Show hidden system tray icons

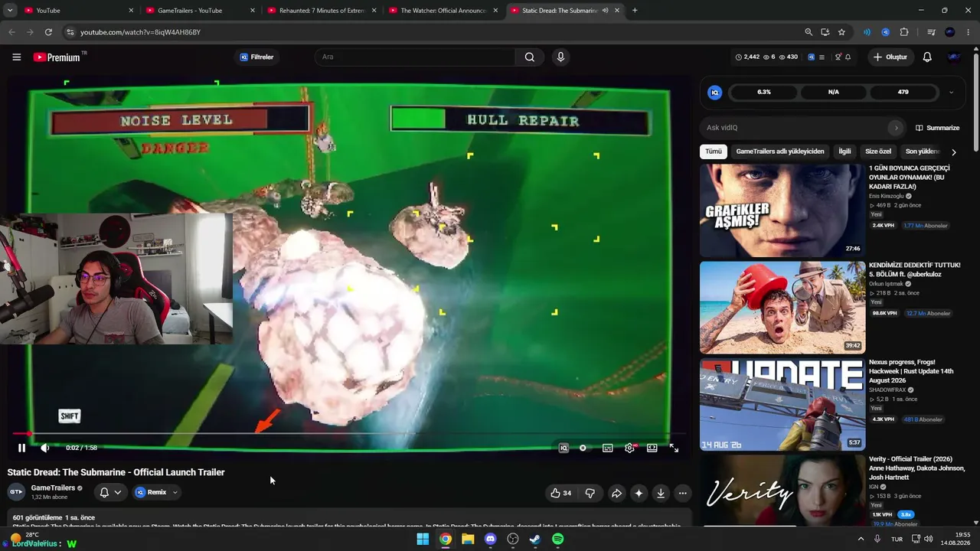(861, 539)
